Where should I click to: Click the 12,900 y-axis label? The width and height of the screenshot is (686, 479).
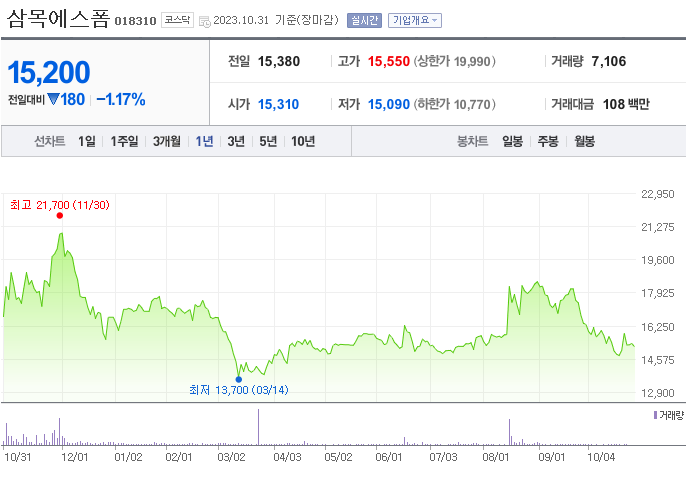(658, 393)
